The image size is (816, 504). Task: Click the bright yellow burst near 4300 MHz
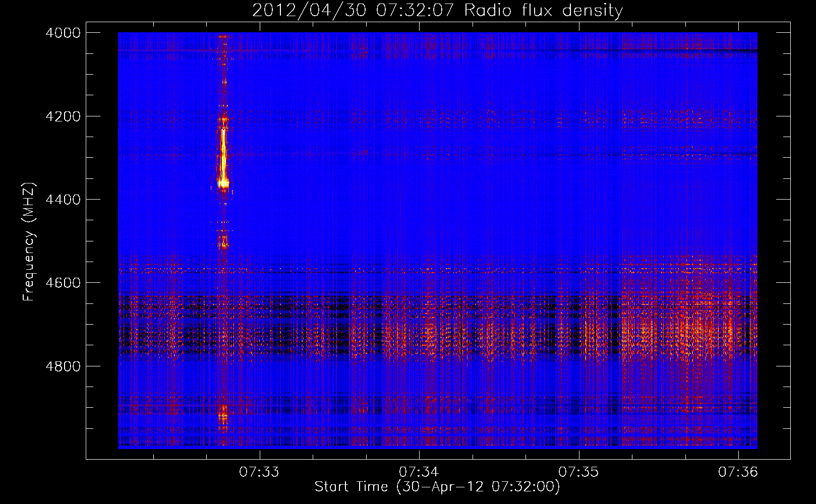click(223, 157)
